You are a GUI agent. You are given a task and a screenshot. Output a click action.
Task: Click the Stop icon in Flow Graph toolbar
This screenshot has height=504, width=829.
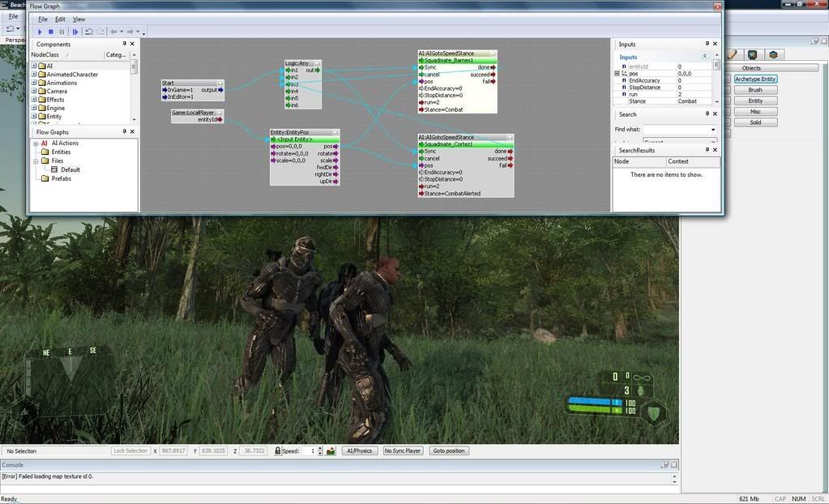(x=51, y=32)
